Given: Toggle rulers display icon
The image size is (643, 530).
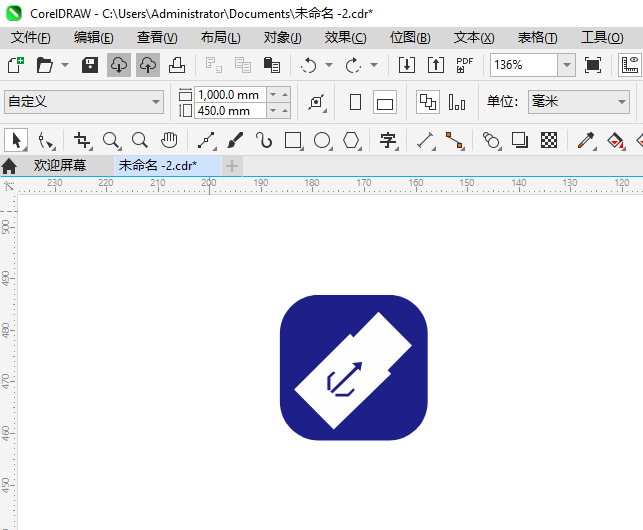Looking at the screenshot, I should point(630,65).
